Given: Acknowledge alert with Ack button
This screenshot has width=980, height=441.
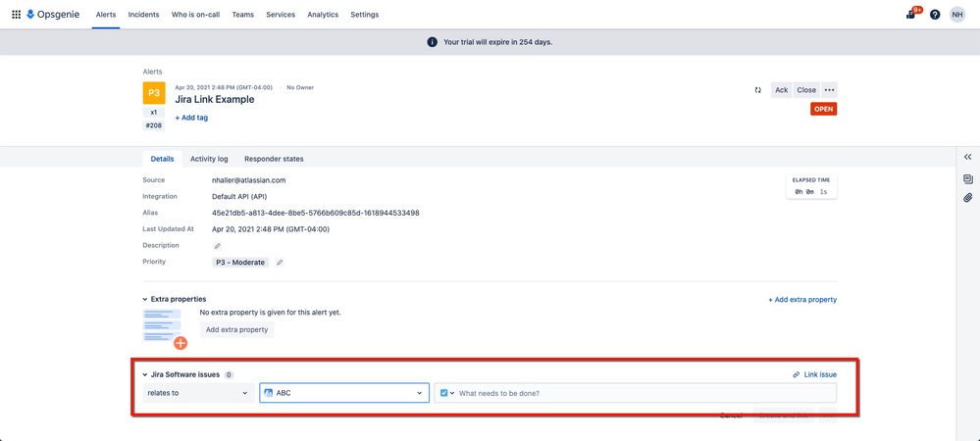Looking at the screenshot, I should tap(781, 90).
